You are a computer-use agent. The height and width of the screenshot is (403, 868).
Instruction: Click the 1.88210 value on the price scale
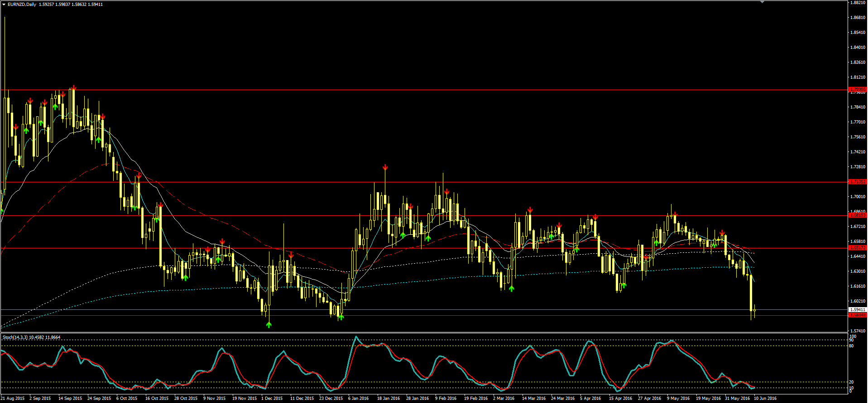[x=858, y=3]
